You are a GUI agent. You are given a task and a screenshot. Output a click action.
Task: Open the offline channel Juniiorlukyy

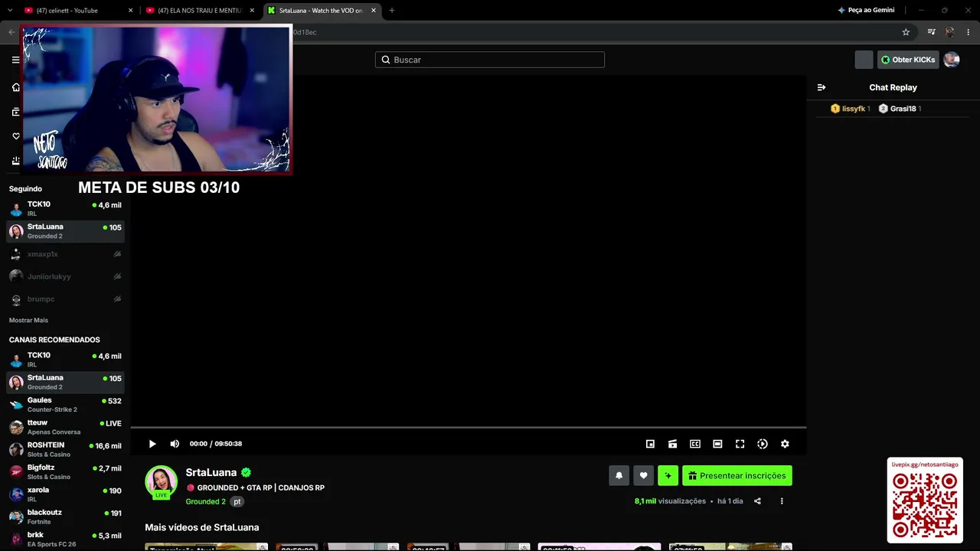(x=65, y=276)
